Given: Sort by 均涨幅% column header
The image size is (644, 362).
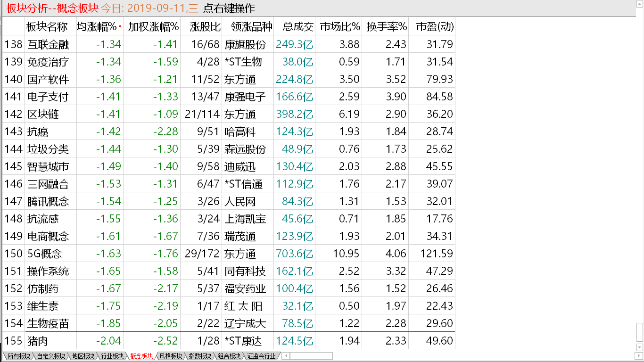Looking at the screenshot, I should (x=99, y=27).
